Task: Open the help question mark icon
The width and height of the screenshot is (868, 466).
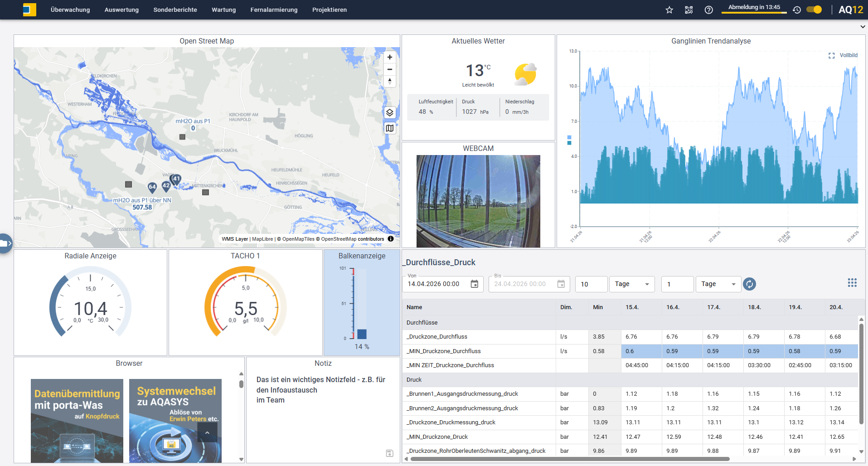Action: click(709, 10)
